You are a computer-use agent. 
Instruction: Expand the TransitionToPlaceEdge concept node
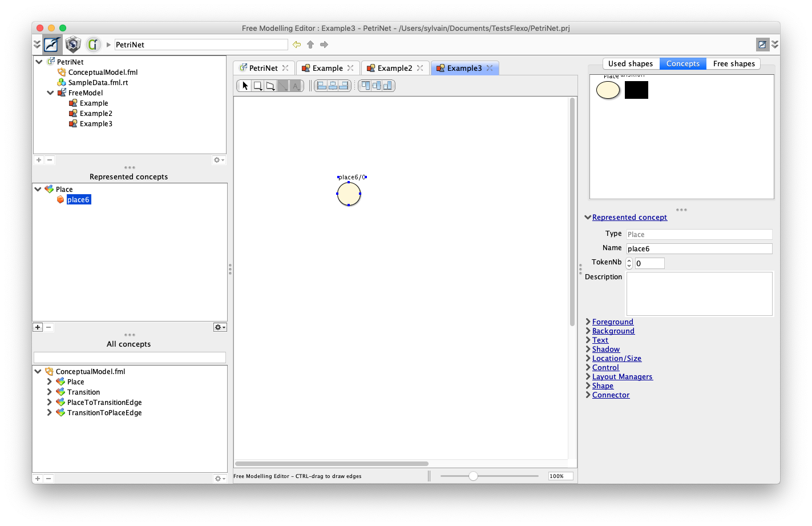point(49,412)
